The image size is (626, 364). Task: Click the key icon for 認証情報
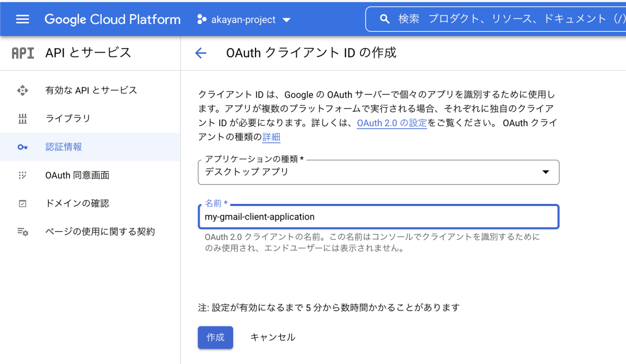pyautogui.click(x=22, y=147)
